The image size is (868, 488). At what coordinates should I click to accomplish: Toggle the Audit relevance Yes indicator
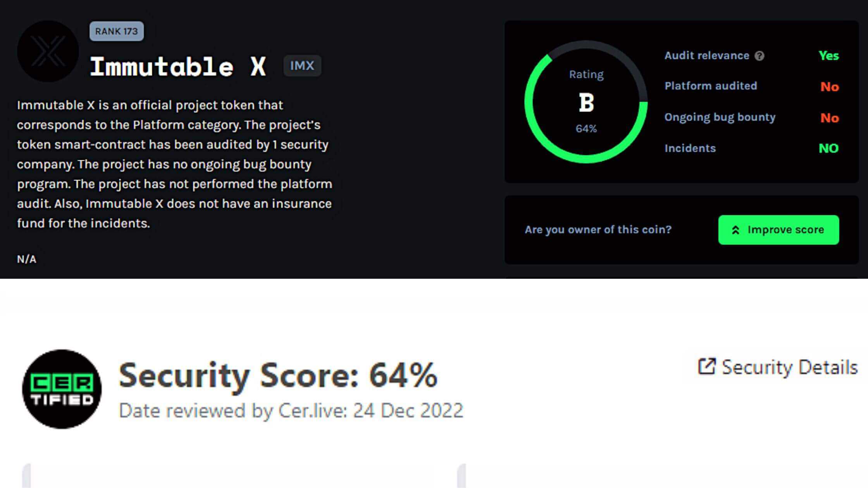(829, 55)
